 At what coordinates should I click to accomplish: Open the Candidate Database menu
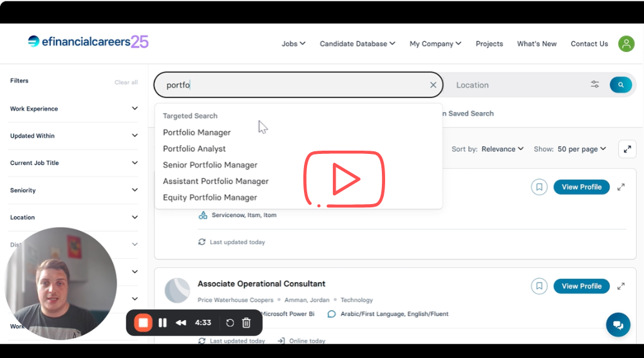(357, 44)
